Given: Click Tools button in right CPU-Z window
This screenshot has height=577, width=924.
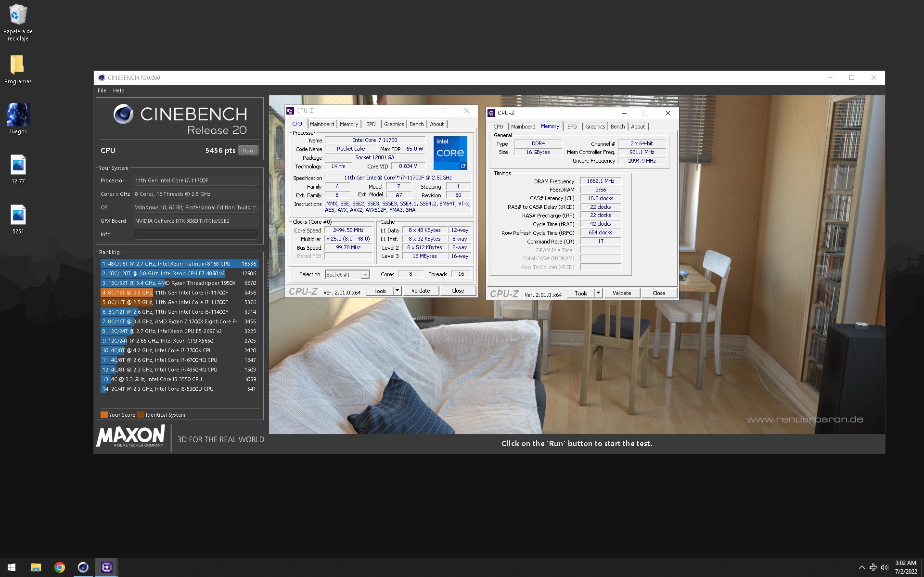Looking at the screenshot, I should coord(581,294).
